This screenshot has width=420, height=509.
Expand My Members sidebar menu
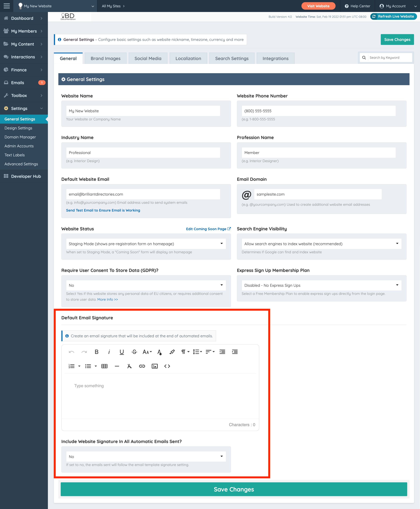click(24, 31)
